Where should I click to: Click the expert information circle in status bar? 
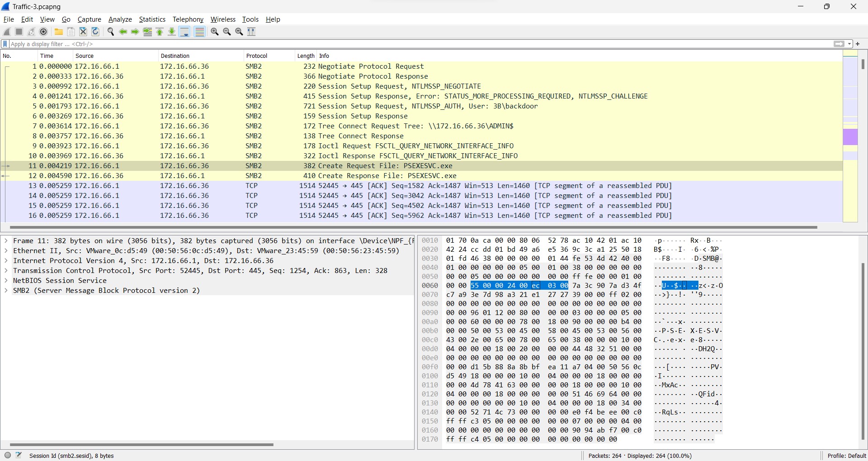point(8,456)
